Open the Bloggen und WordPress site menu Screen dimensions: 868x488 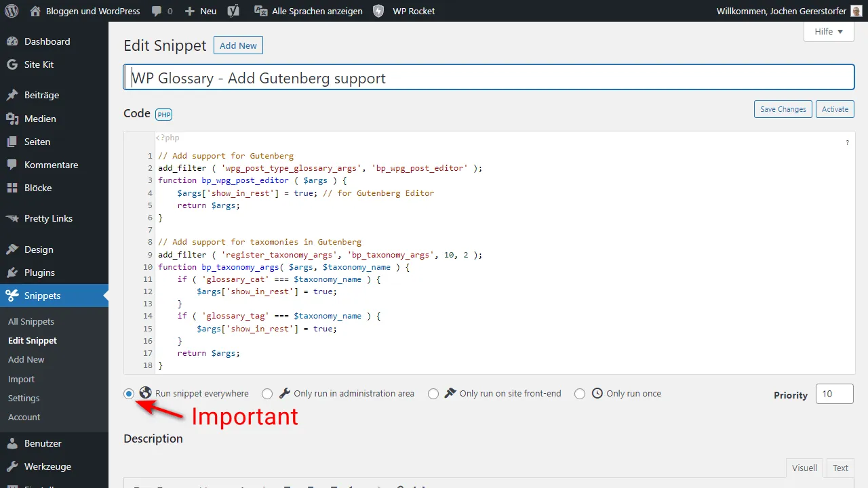[85, 11]
